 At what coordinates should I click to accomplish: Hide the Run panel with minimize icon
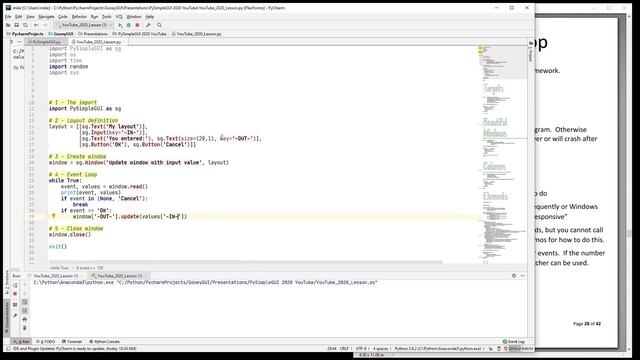522,276
